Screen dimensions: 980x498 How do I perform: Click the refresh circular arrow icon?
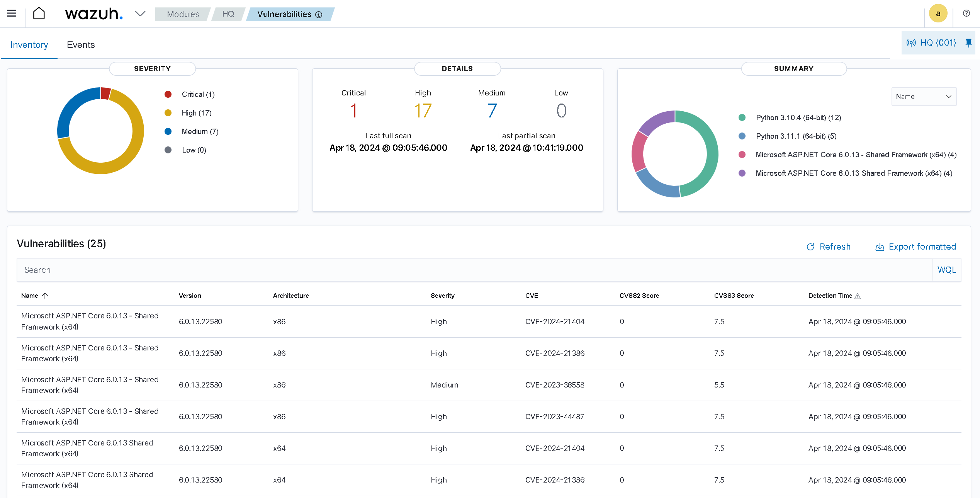(810, 247)
